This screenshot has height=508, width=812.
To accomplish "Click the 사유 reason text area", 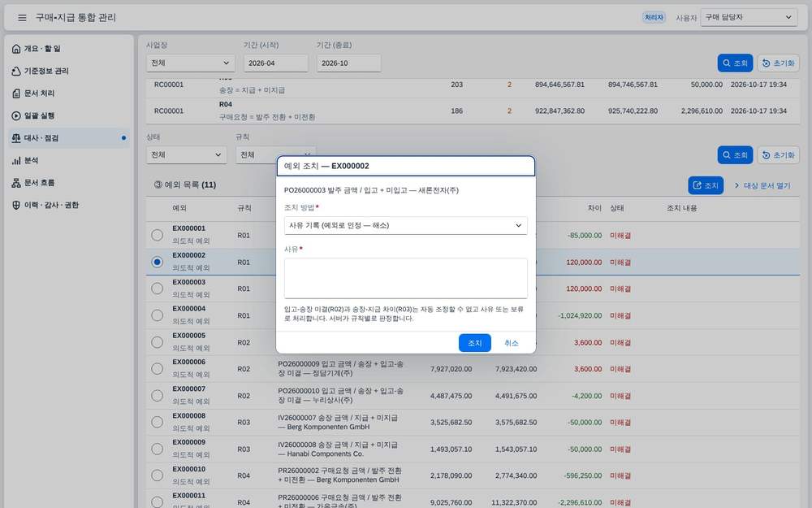I will click(x=405, y=278).
